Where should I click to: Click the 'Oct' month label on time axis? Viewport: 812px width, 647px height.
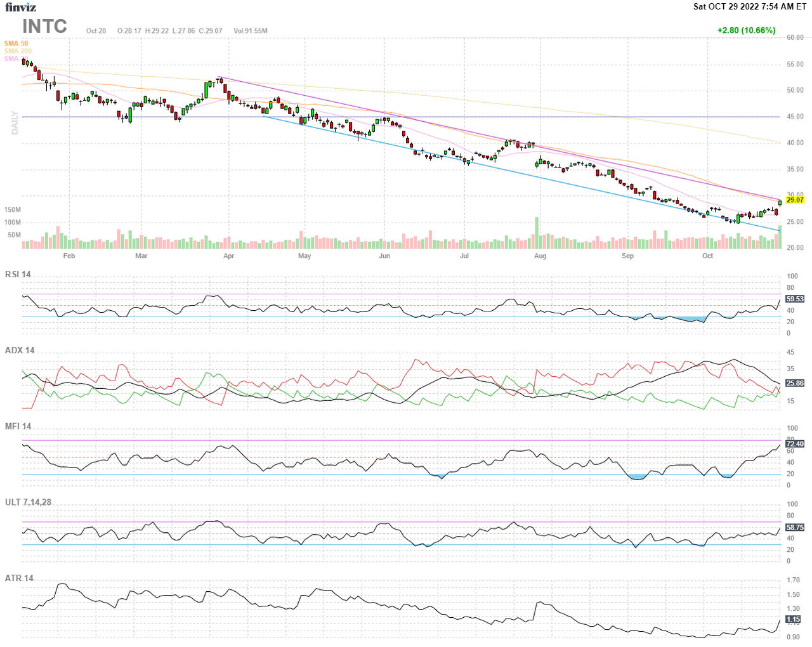coord(707,256)
